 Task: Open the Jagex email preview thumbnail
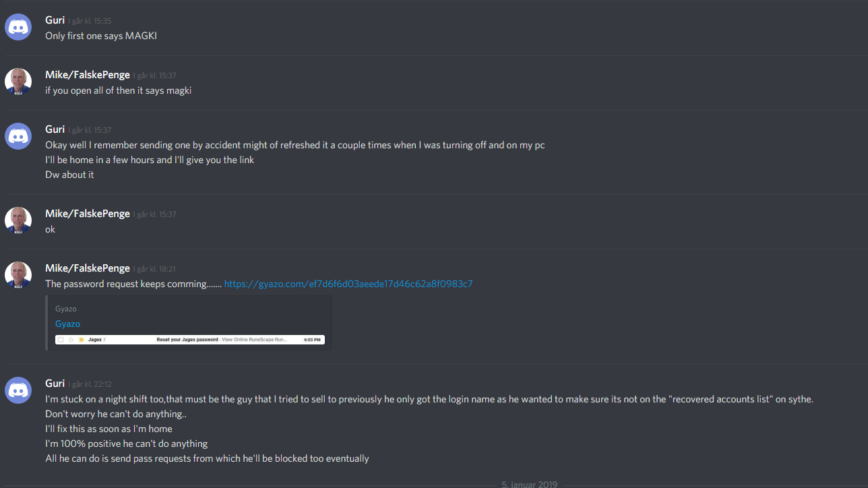pos(190,340)
